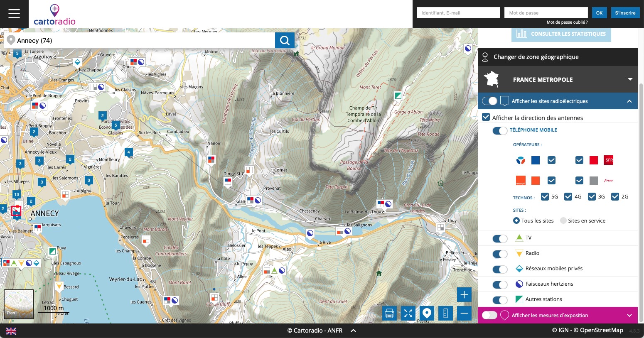This screenshot has height=338, width=644.
Task: Uncheck the Bouygues Telecom operator checkbox
Action: tap(551, 160)
